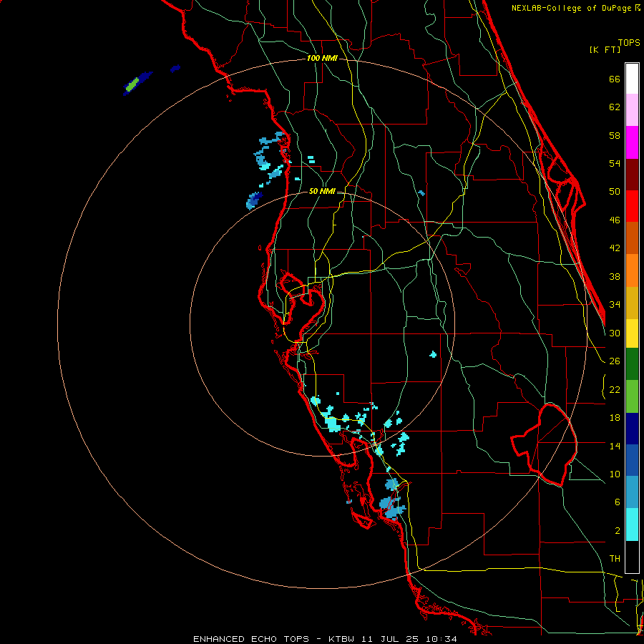644x644 pixels.
Task: Click the "26" legend value
Action: [x=615, y=361]
